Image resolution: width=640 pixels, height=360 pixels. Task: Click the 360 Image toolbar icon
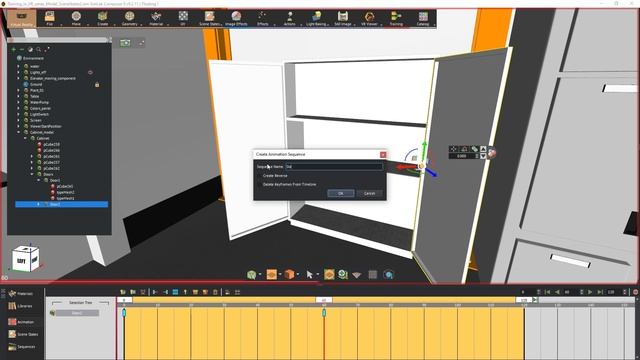[x=343, y=18]
